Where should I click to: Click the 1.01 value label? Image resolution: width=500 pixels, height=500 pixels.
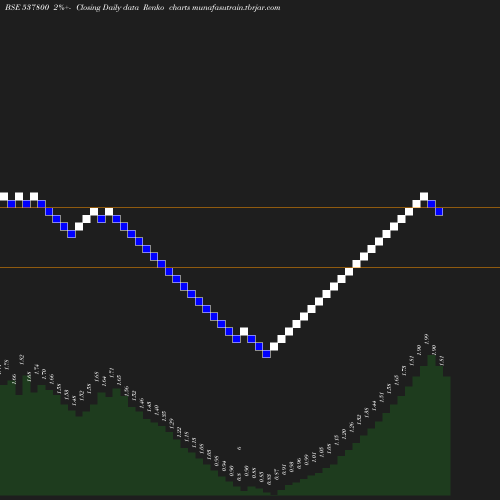[x=314, y=457]
